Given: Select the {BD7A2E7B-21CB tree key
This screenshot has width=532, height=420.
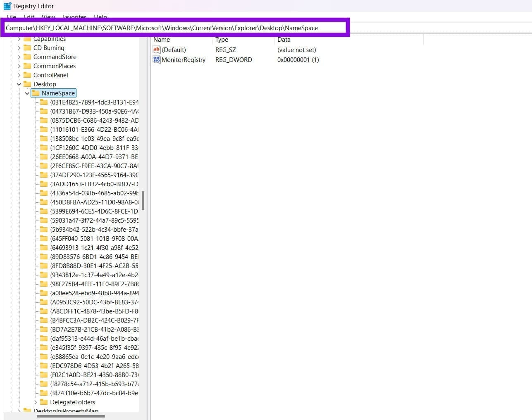Looking at the screenshot, I should [x=94, y=329].
